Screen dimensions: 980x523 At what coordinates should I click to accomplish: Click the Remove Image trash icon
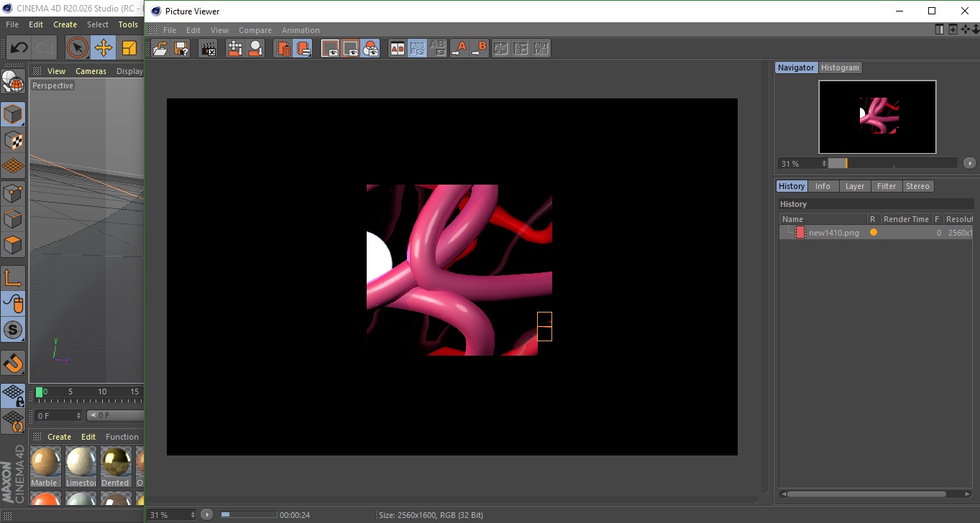[284, 49]
